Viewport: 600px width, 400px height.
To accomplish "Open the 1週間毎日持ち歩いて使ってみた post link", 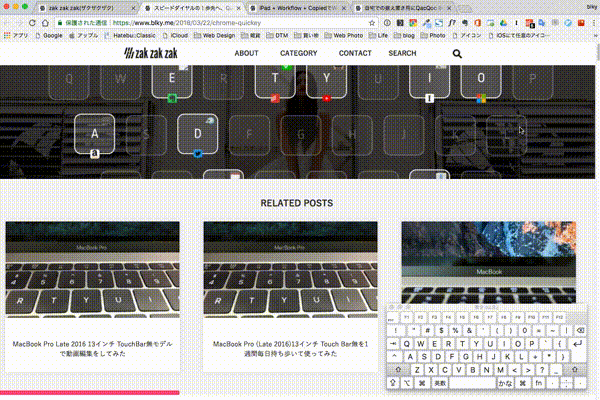I will point(290,349).
